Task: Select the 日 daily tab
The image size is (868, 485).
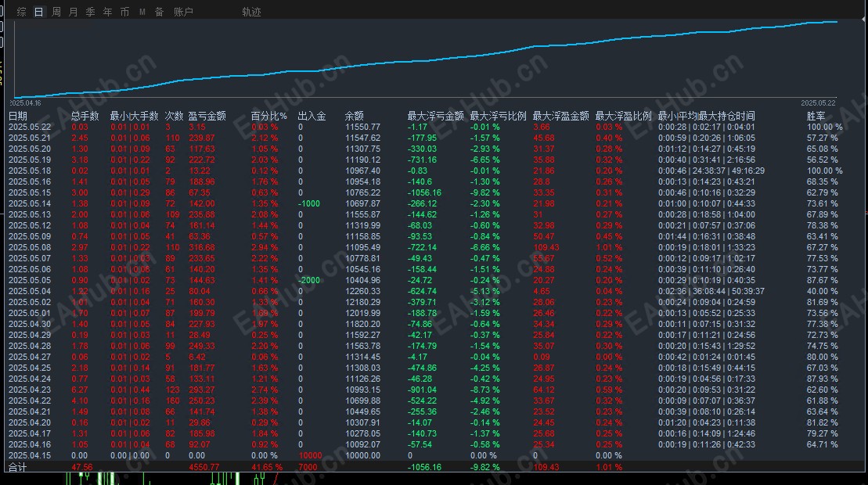Action: click(39, 12)
